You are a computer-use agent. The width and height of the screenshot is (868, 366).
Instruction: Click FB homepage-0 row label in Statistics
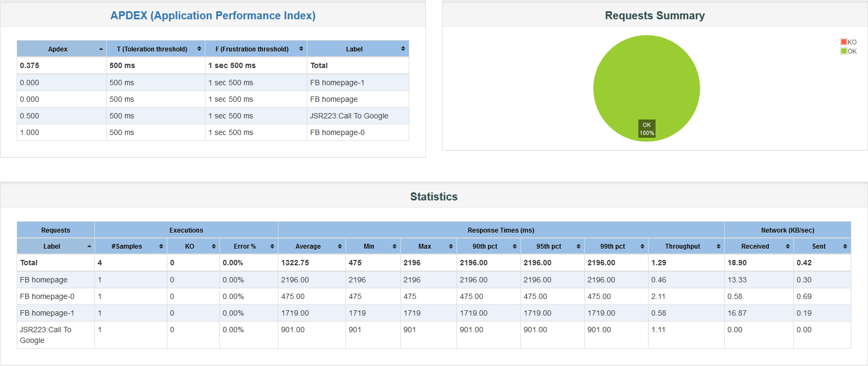(47, 296)
